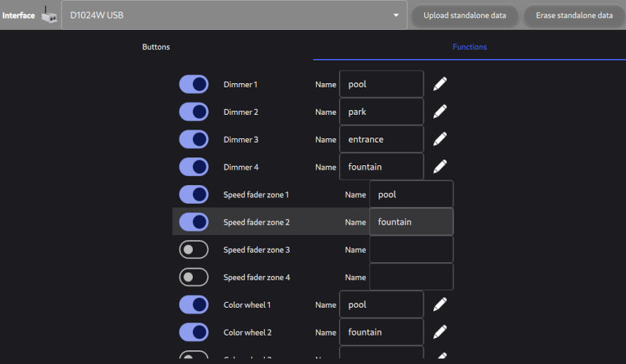Select the Functions tab

[x=469, y=47]
